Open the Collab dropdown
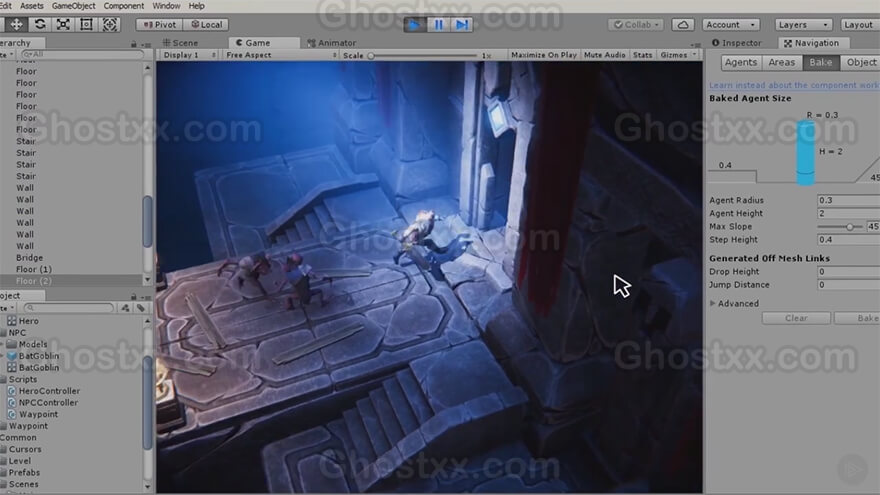This screenshot has height=495, width=880. [636, 25]
